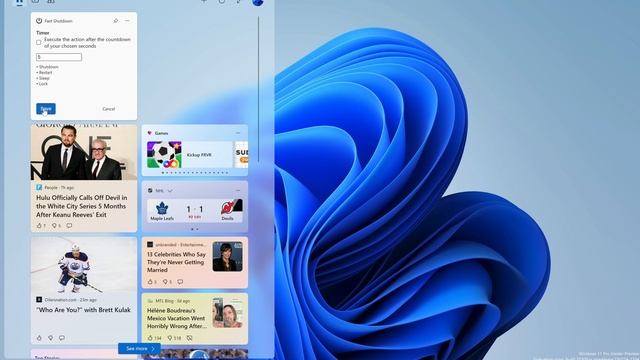Click the comments icon on Hélène Boudreau article

[189, 338]
